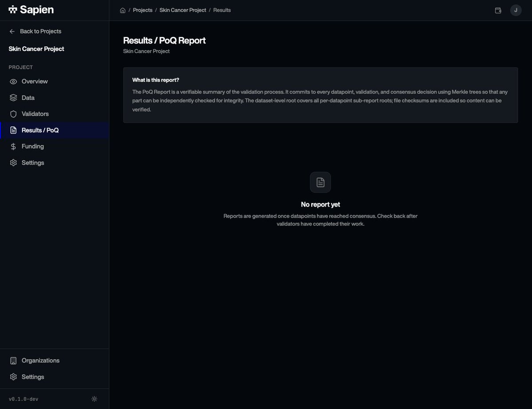Click the Sapien brand name text
532x409 pixels.
point(37,9)
